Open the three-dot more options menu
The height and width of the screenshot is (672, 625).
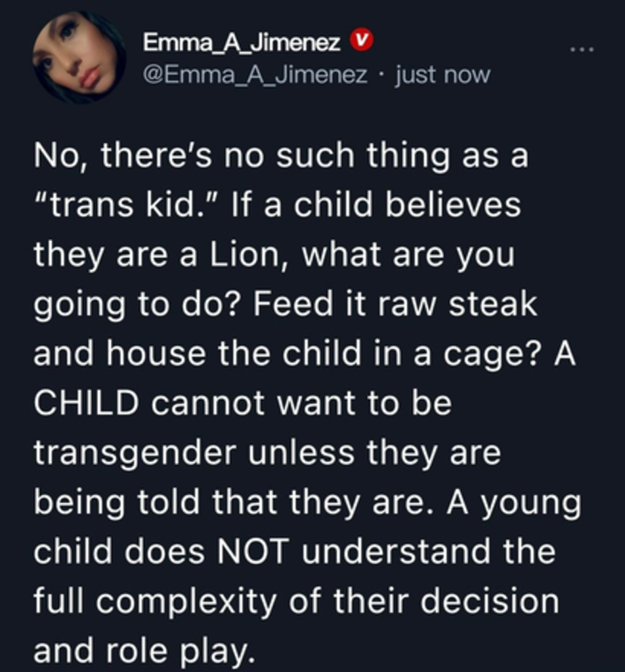581,49
